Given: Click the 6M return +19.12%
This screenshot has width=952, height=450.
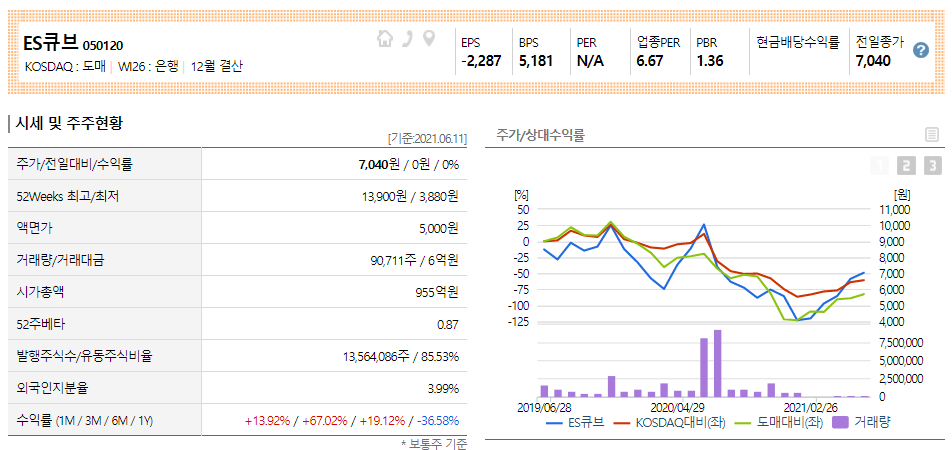Looking at the screenshot, I should click(382, 421).
